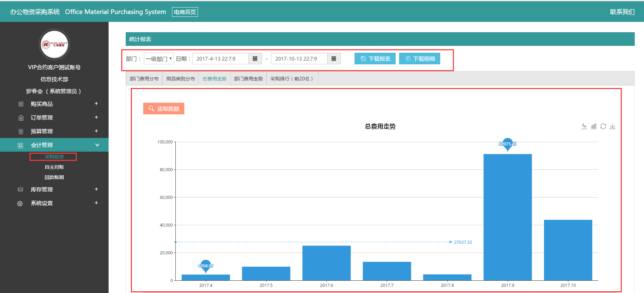Click the 下载报表 button

[x=375, y=59]
